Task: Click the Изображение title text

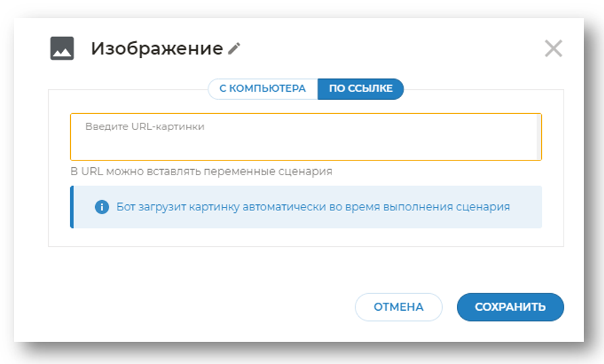Action: pyautogui.click(x=157, y=49)
